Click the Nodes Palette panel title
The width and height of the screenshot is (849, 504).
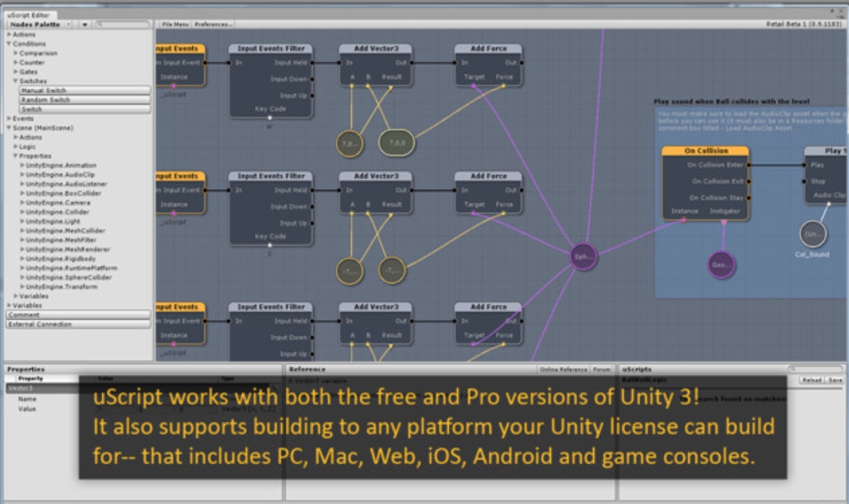(x=35, y=25)
